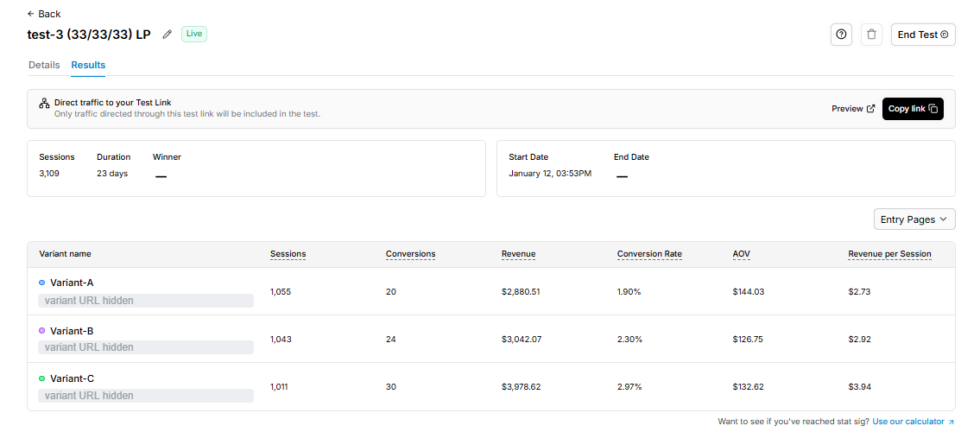Click the Revenue column header
Viewport: 980px width, 445px height.
click(518, 254)
